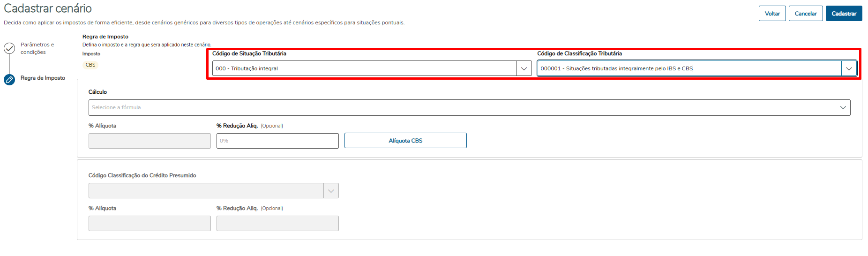868x256 pixels.
Task: Click the Crédito Presumido % Redução field
Action: coord(277,223)
